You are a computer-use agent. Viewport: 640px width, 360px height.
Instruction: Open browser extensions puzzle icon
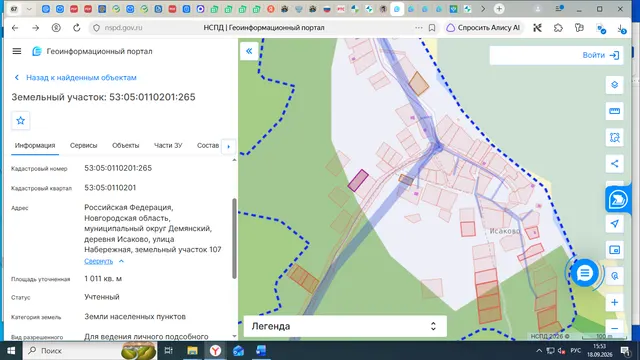click(x=558, y=28)
